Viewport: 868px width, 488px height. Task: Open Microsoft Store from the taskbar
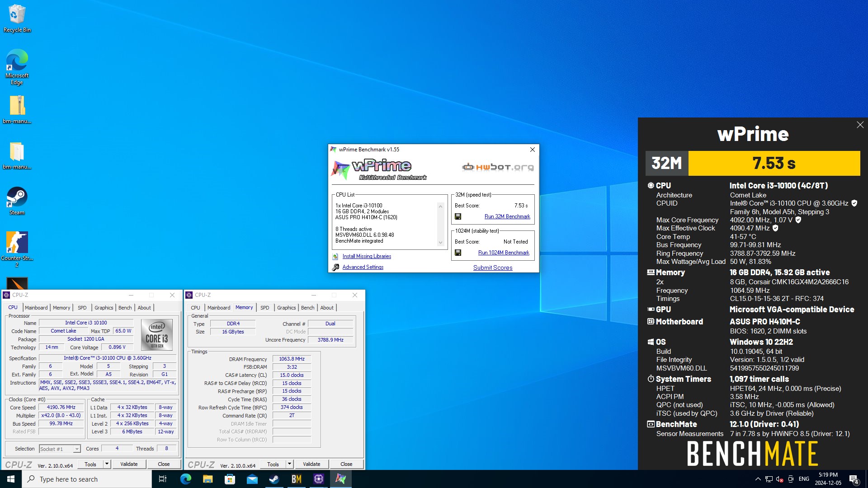pos(230,479)
